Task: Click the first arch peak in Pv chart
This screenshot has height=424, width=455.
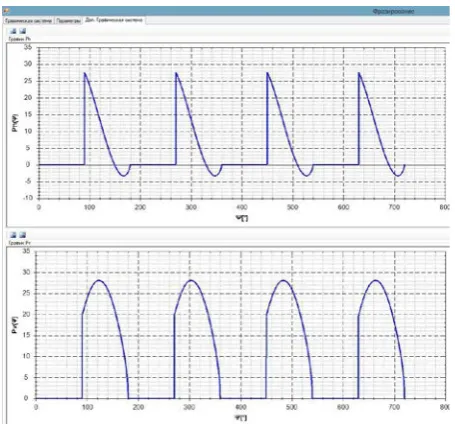Action: [x=98, y=280]
